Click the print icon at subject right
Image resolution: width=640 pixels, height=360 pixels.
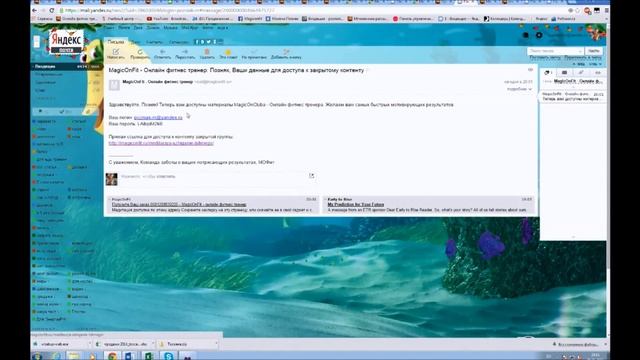530,70
